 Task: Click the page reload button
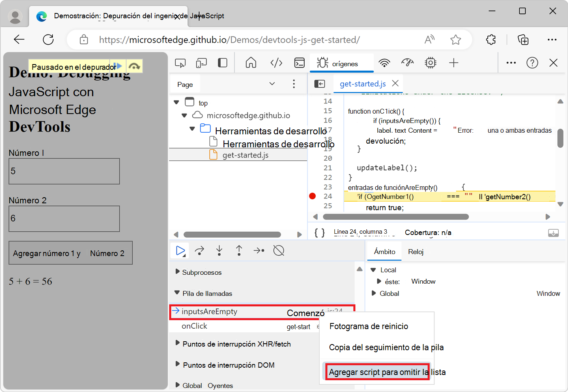click(48, 40)
